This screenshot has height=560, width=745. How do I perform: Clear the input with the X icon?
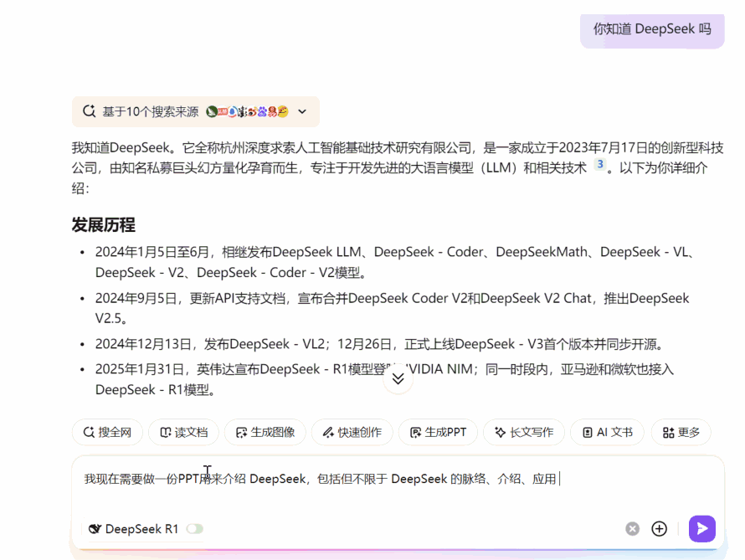632,529
